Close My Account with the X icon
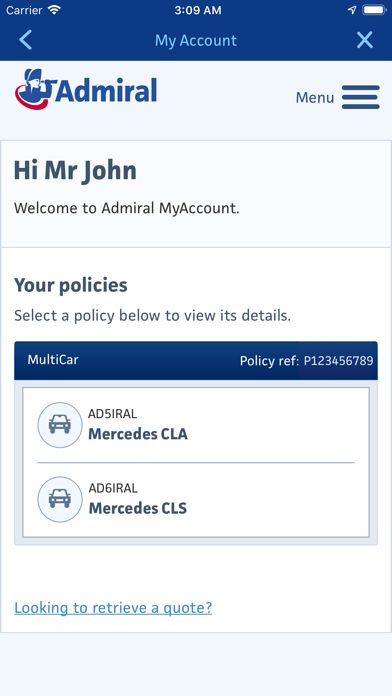The image size is (392, 696). (365, 40)
